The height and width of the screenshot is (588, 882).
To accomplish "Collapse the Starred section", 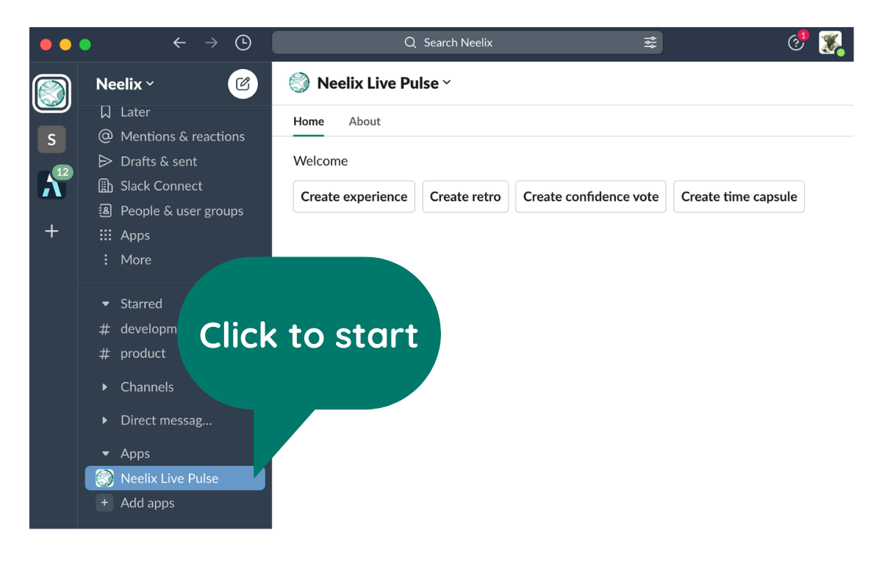I will [105, 304].
